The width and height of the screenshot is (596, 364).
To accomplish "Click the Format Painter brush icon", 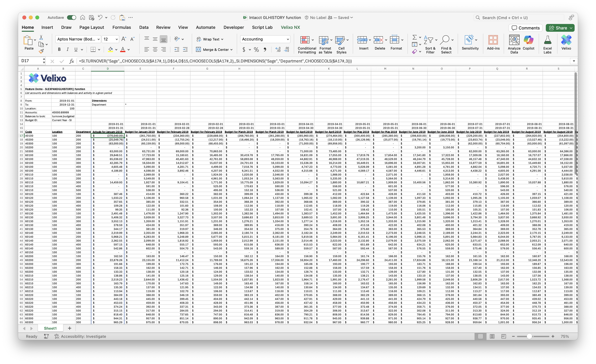I will click(41, 51).
